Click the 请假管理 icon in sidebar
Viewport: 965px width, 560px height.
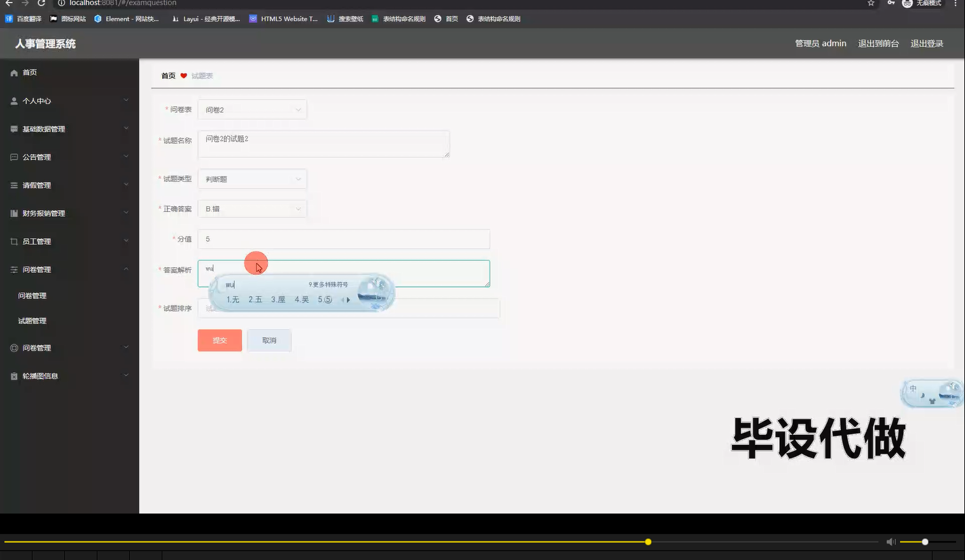(x=13, y=185)
